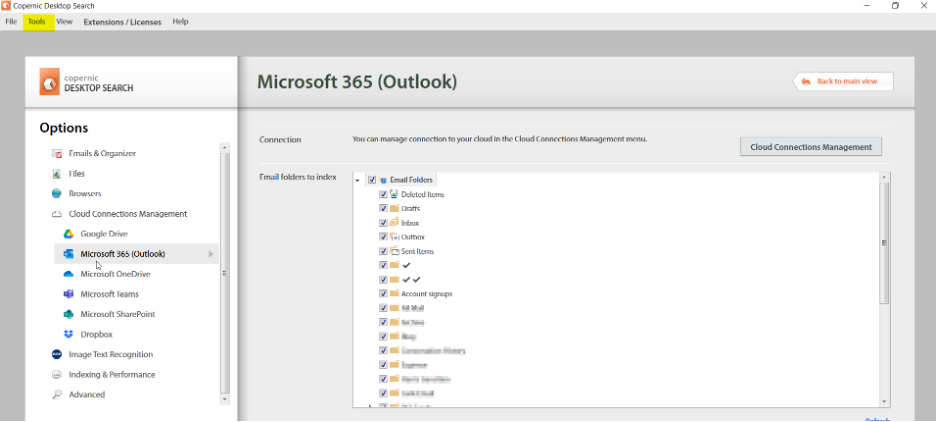Uncheck the Account signups checkbox
Image resolution: width=936 pixels, height=422 pixels.
[x=383, y=294]
